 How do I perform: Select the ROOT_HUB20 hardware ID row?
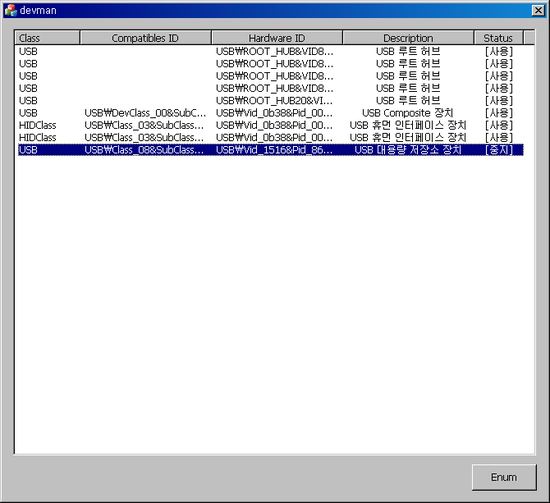270,101
